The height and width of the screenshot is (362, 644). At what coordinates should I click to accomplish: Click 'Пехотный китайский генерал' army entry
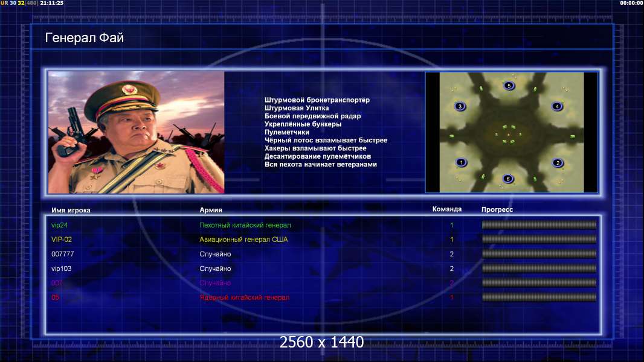[245, 225]
